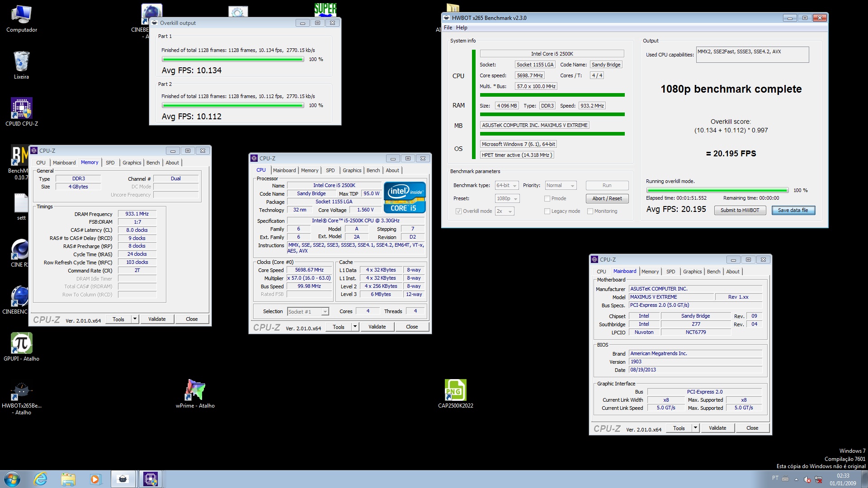Expand Tools arrow in CPU-Z Mainboard window
The height and width of the screenshot is (488, 868).
695,428
